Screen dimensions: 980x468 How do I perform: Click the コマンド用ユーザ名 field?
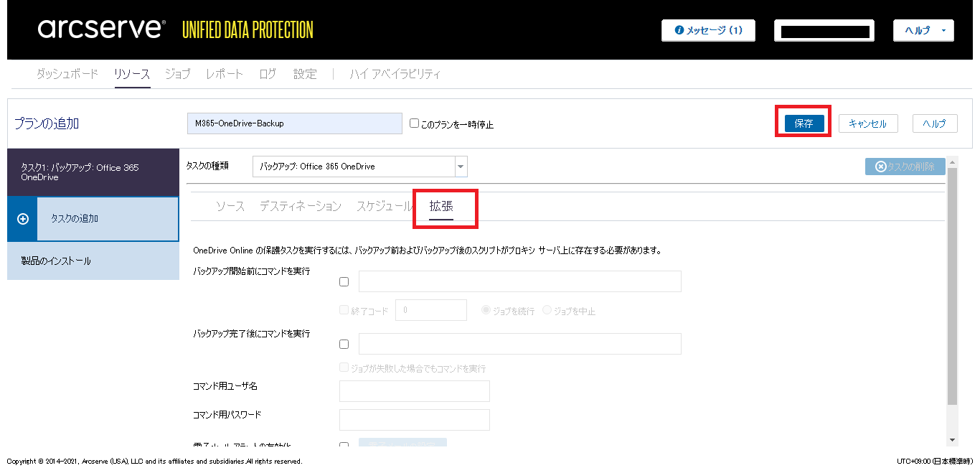415,391
